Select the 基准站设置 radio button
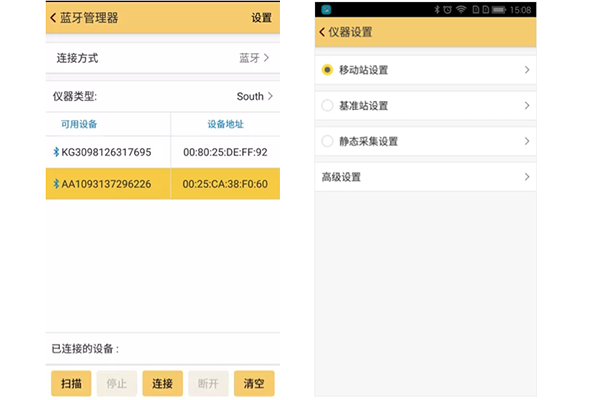Image resolution: width=600 pixels, height=400 pixels. coord(327,106)
